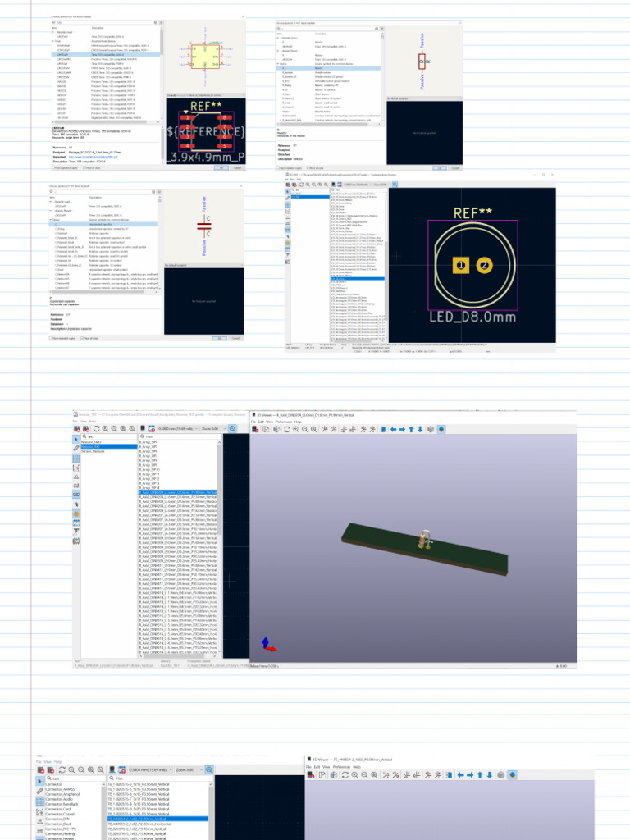Click the highlighted auto zoom icon in the Connector browser
Screen dimensions: 630x840
tap(209, 769)
